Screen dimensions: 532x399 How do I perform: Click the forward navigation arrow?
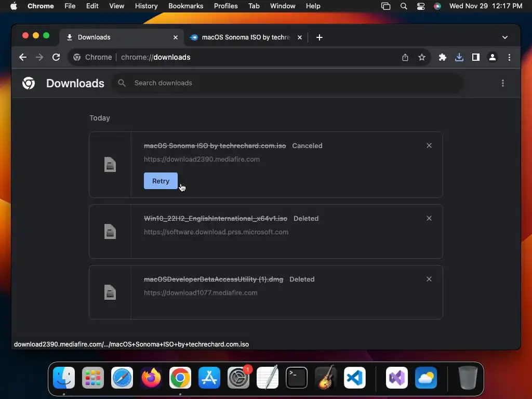tap(39, 57)
